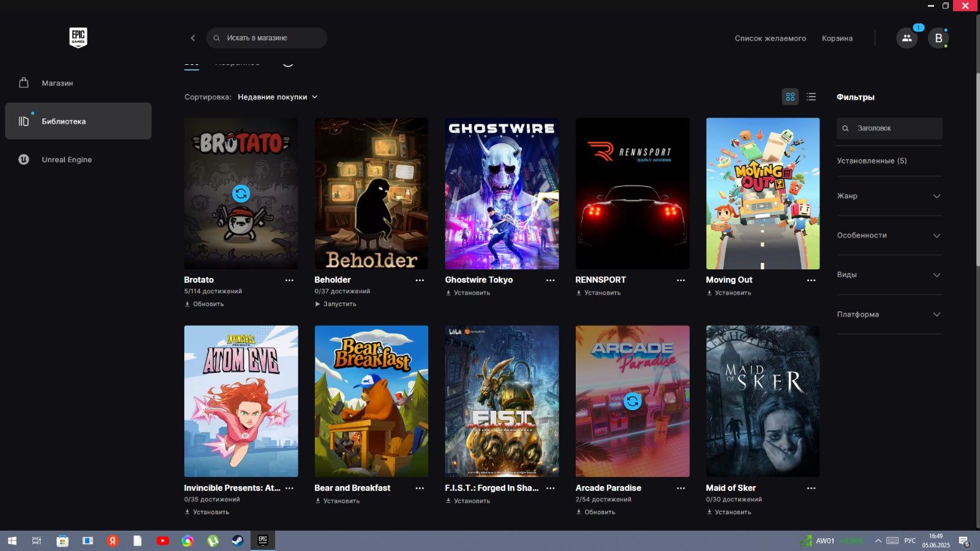Click Установить under Bear and Breakfast
Screen dimensions: 980x551
coord(337,501)
